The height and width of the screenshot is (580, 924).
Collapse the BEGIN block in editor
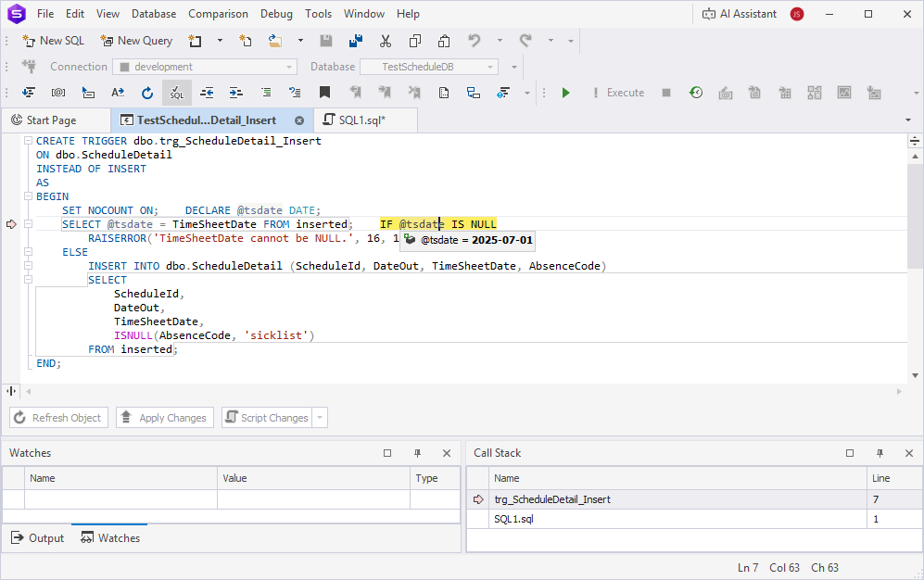tap(28, 196)
